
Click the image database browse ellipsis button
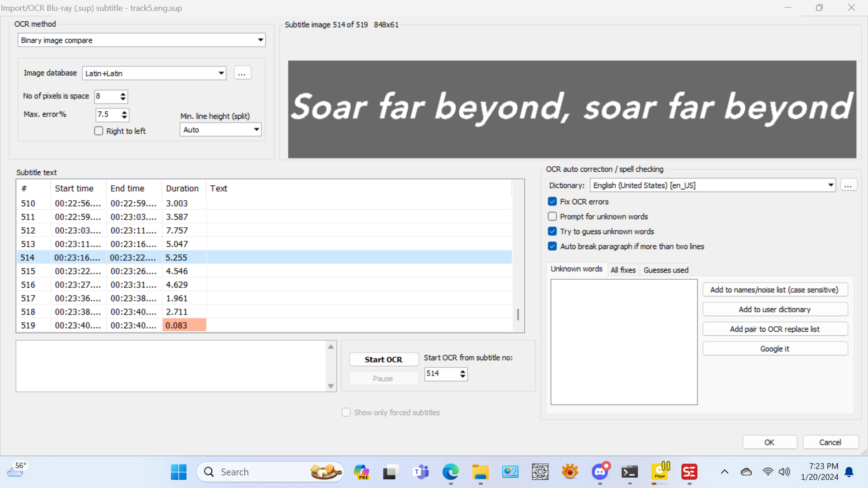click(242, 73)
